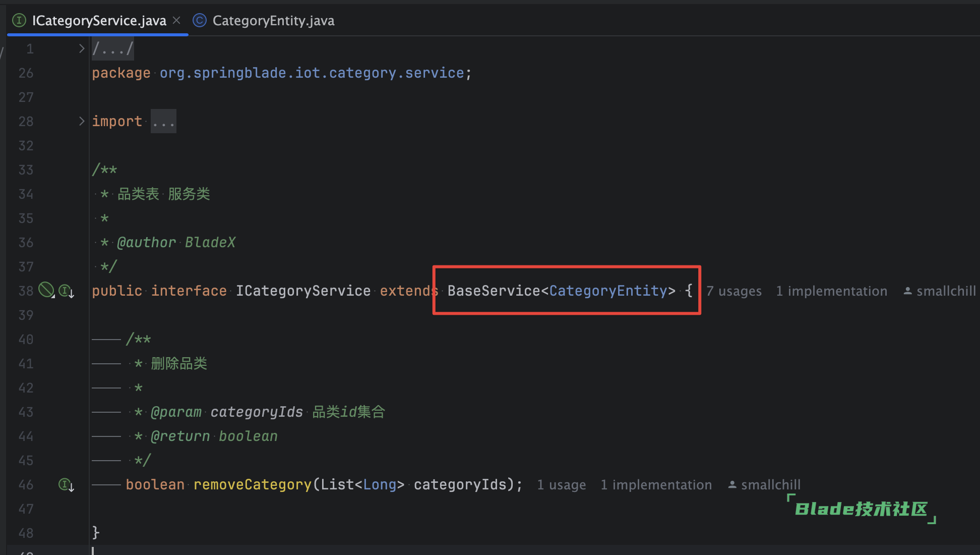
Task: Click smallchill author hint on line 46
Action: [x=764, y=485]
